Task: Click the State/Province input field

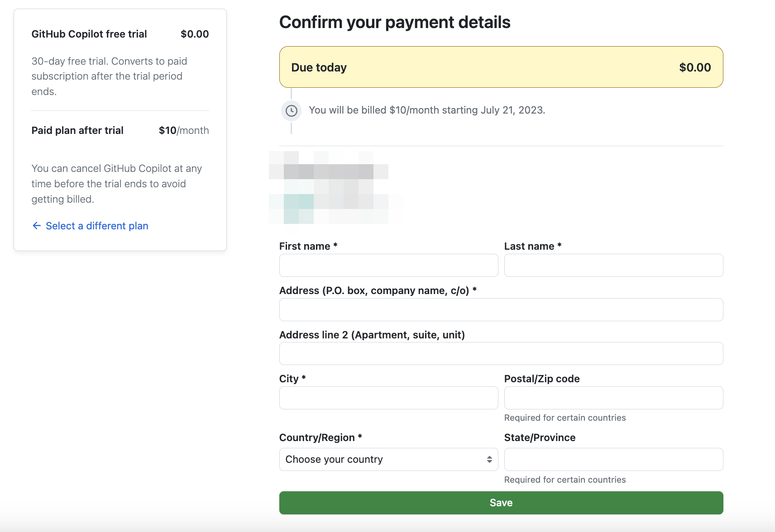Action: tap(613, 459)
